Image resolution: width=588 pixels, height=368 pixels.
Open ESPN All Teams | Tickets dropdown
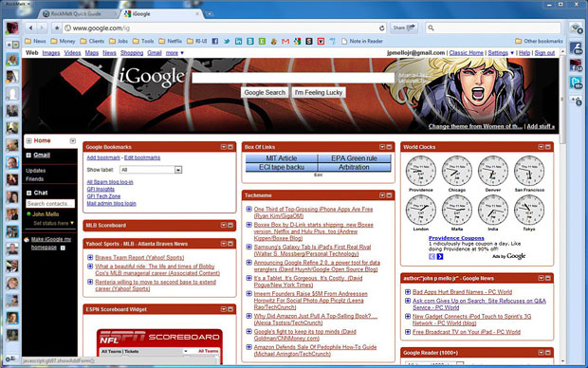click(x=185, y=351)
